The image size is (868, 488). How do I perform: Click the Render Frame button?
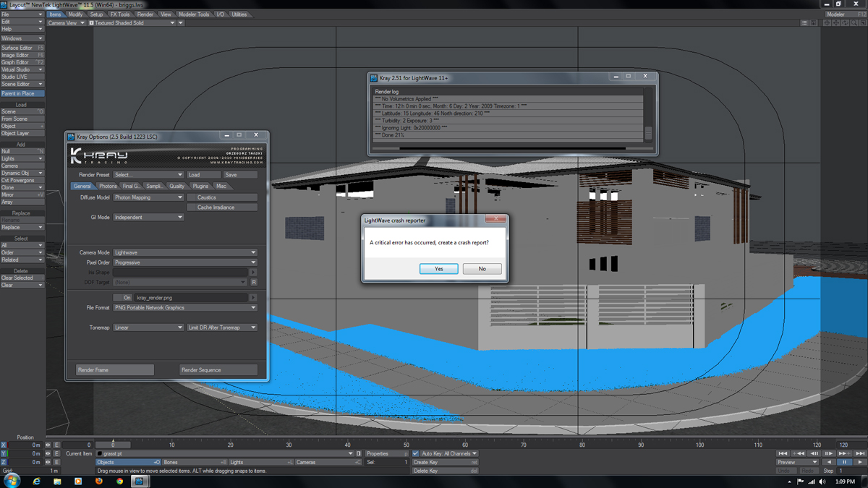[115, 369]
